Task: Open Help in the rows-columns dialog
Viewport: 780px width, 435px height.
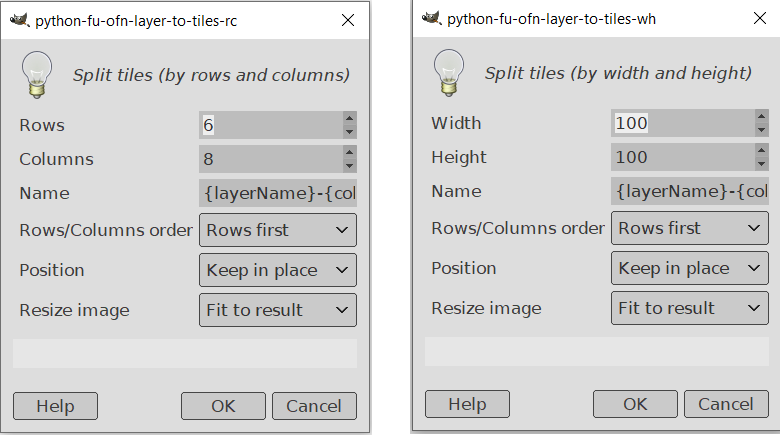Action: click(x=55, y=406)
